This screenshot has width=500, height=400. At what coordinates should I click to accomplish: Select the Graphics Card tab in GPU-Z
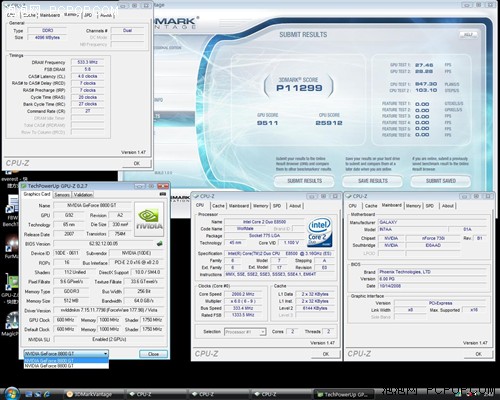(37, 194)
